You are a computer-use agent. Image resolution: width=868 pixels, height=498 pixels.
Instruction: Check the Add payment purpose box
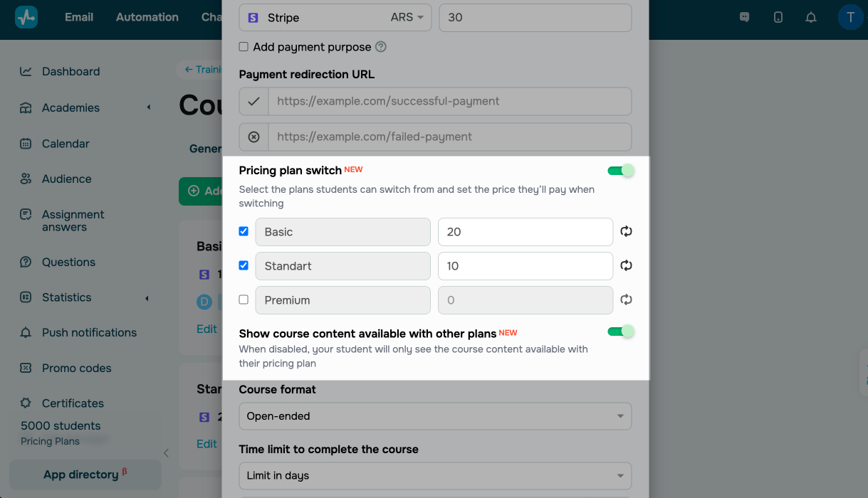coord(244,47)
